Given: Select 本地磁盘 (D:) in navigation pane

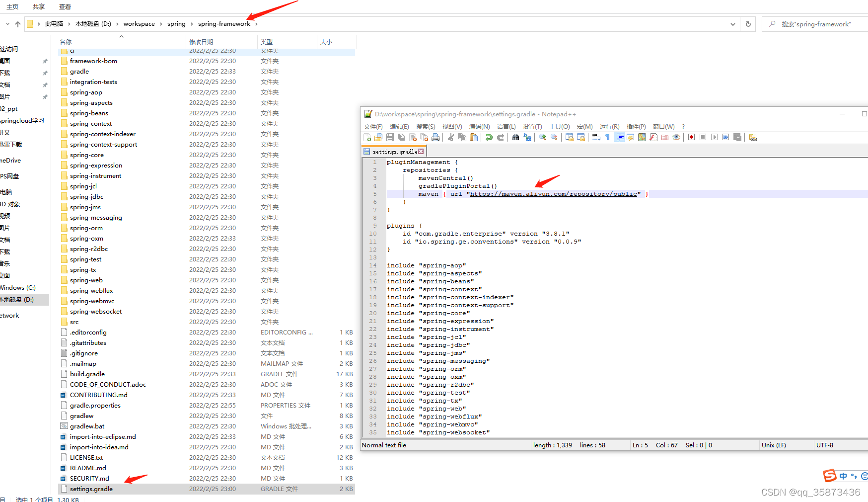Looking at the screenshot, I should point(24,300).
